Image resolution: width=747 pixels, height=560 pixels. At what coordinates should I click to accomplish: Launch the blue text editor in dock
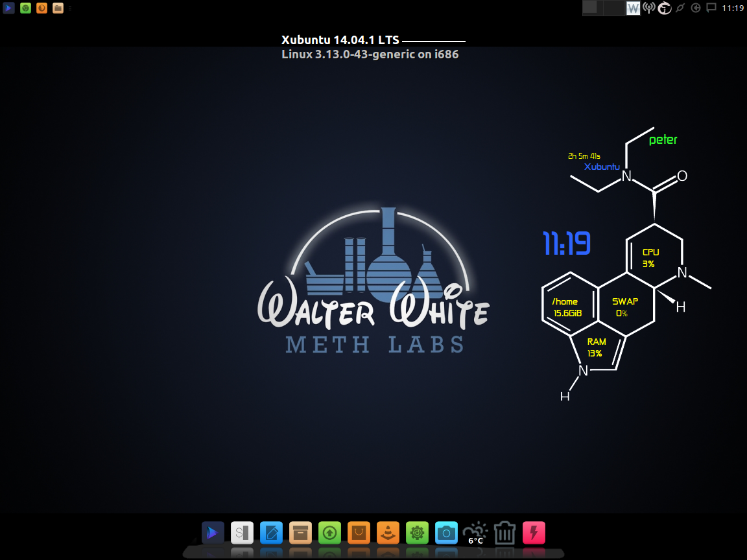271,533
